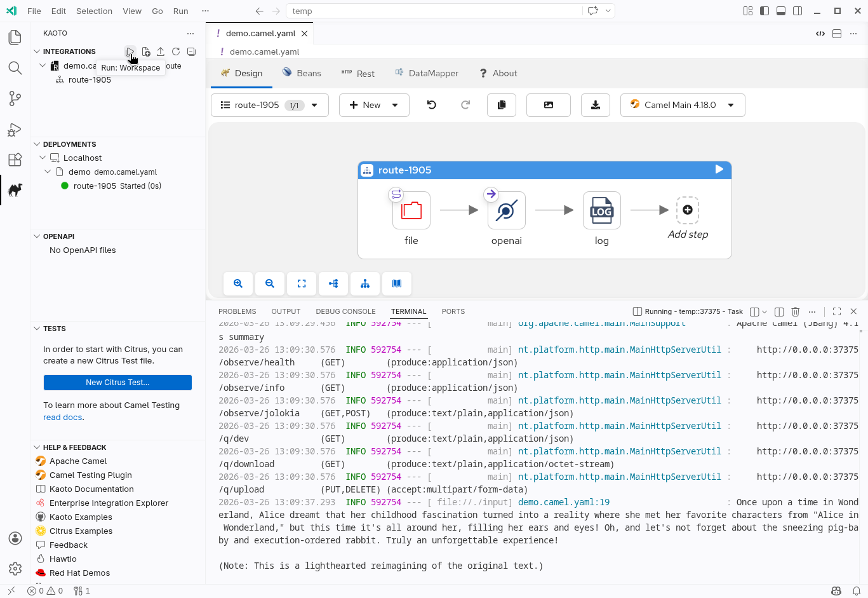868x598 pixels.
Task: Open the catalog book icon
Action: [x=397, y=284]
